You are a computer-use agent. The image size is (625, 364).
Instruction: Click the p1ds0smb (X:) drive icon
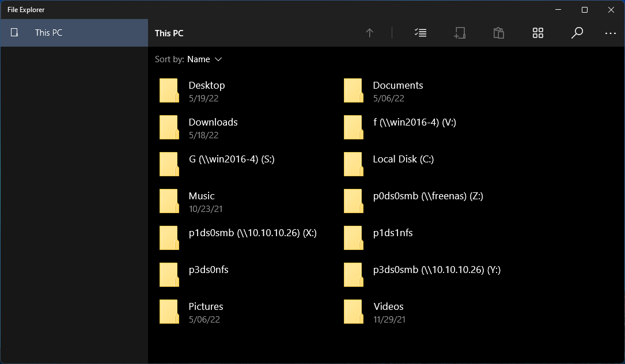(x=169, y=238)
